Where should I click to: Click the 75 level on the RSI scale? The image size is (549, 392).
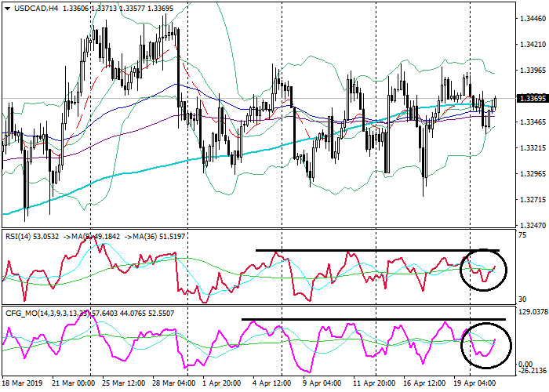(x=522, y=234)
